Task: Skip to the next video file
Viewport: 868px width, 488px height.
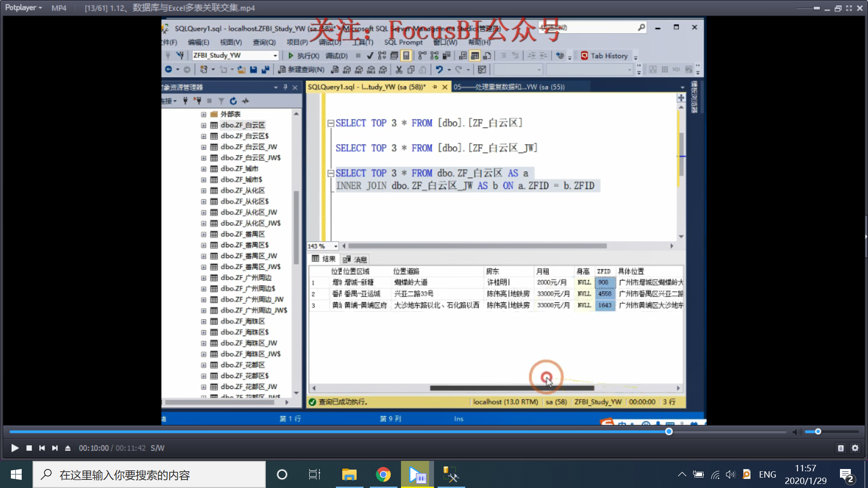Action: point(55,448)
